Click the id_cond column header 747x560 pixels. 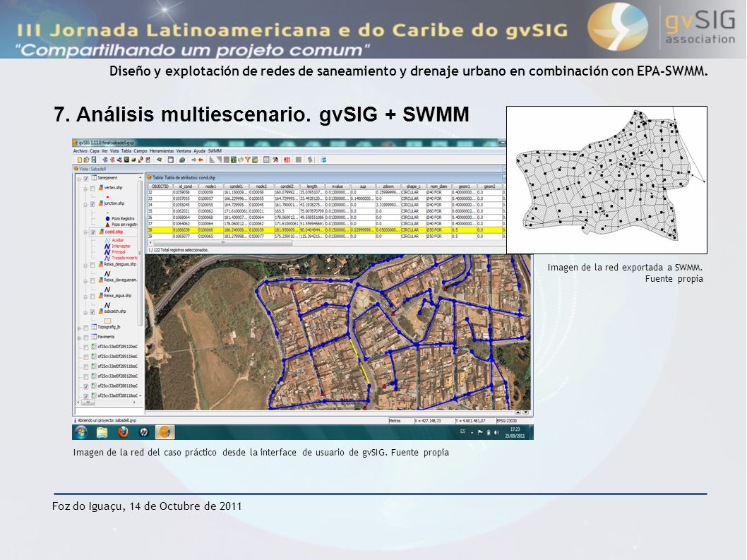pyautogui.click(x=185, y=186)
